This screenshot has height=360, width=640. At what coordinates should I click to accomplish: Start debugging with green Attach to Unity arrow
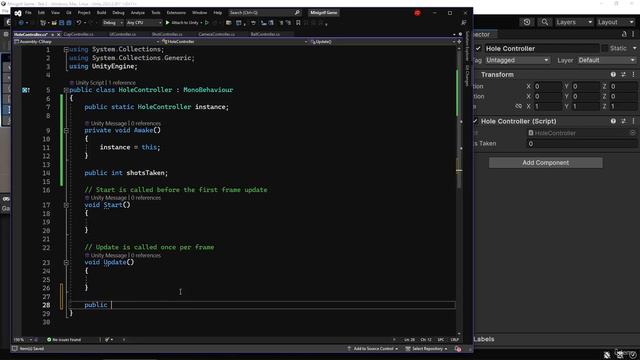pyautogui.click(x=167, y=23)
